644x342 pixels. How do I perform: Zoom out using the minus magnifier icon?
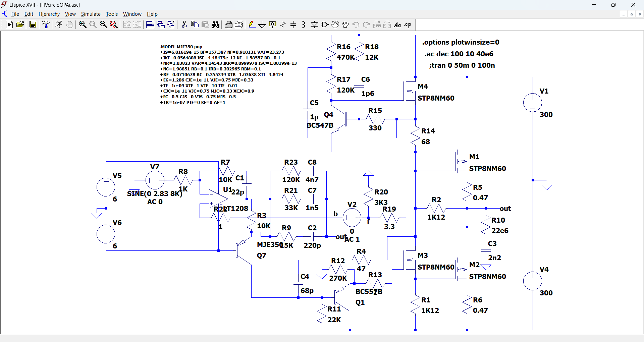coord(103,24)
